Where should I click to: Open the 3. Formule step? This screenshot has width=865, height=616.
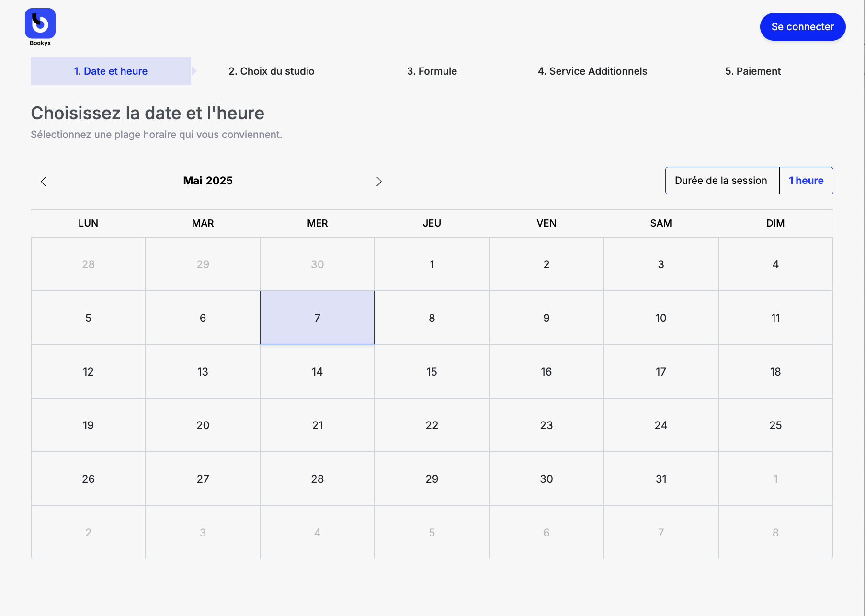[x=432, y=71]
